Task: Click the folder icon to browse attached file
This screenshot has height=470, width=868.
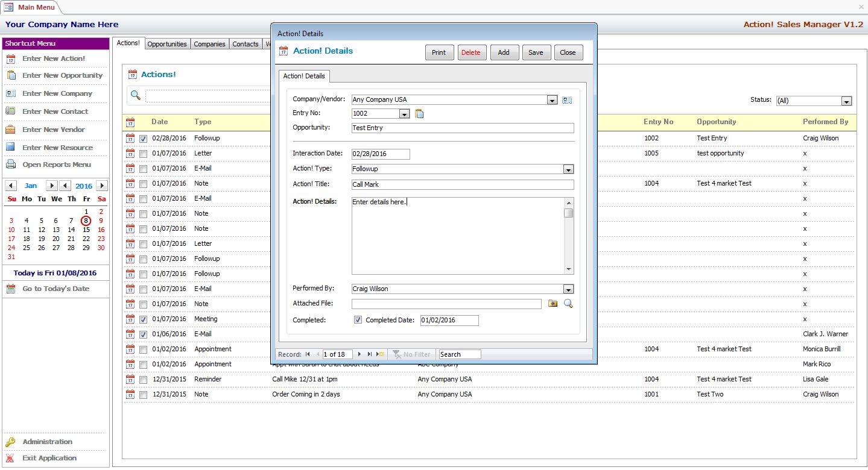Action: [553, 304]
